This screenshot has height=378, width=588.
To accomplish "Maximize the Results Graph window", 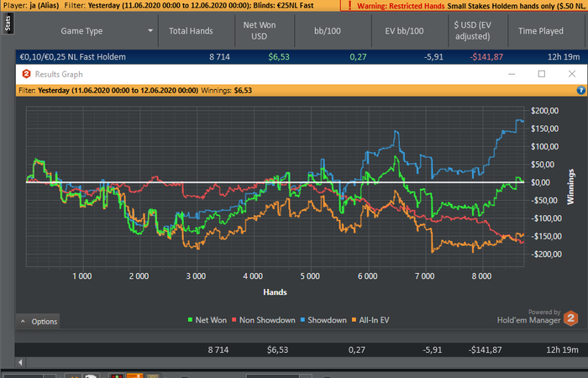I will pyautogui.click(x=542, y=74).
